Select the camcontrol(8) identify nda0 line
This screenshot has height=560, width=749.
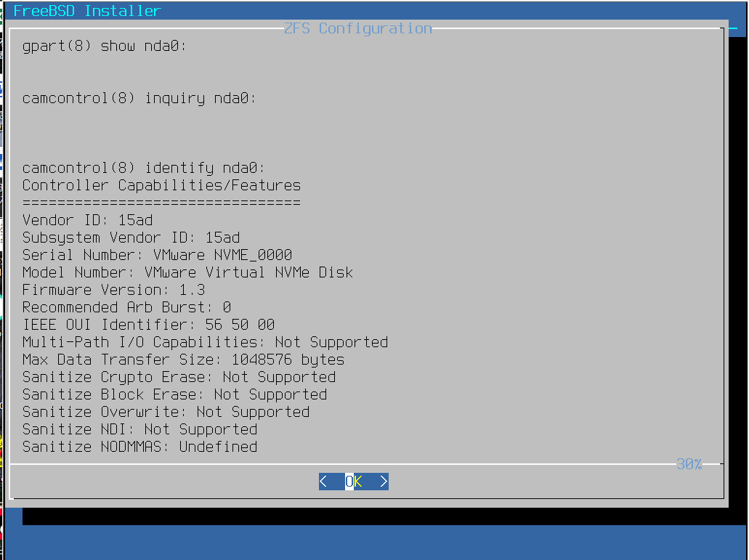point(143,168)
